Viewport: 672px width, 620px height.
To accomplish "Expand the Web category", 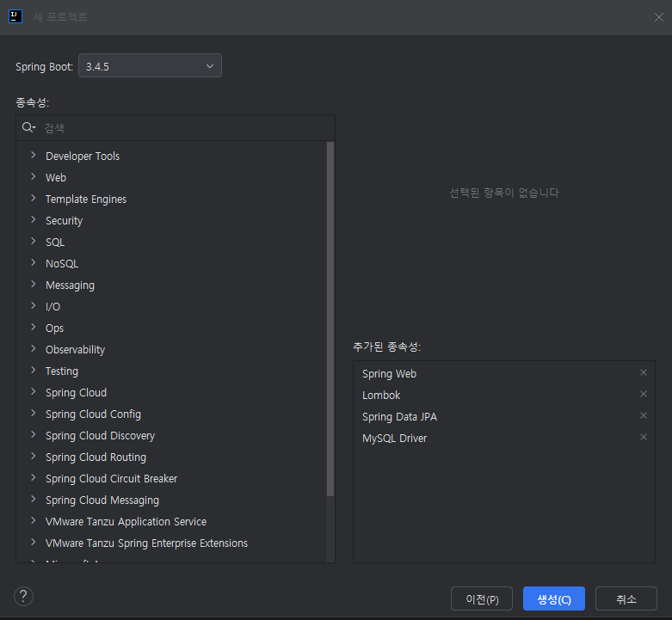I will click(33, 176).
